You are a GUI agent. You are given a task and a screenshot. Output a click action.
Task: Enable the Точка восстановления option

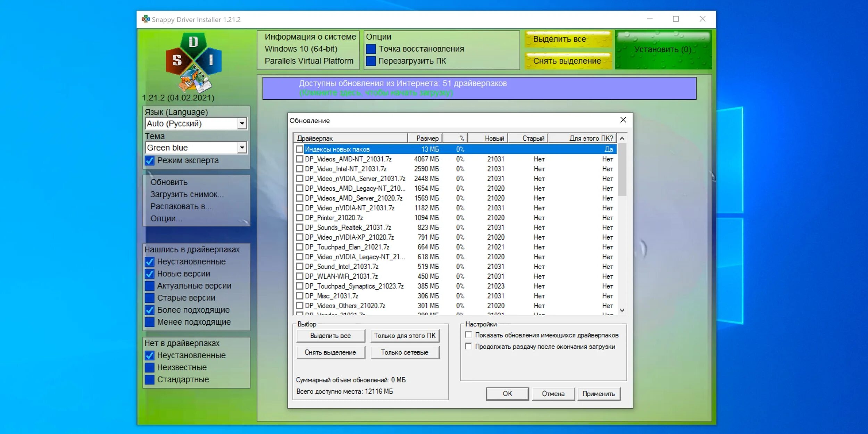pos(371,49)
